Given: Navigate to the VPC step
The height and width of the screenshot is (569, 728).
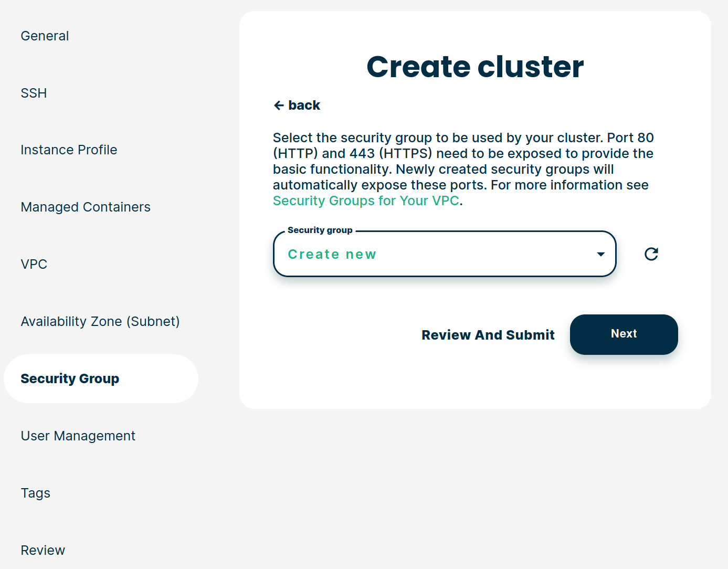Looking at the screenshot, I should (x=34, y=264).
